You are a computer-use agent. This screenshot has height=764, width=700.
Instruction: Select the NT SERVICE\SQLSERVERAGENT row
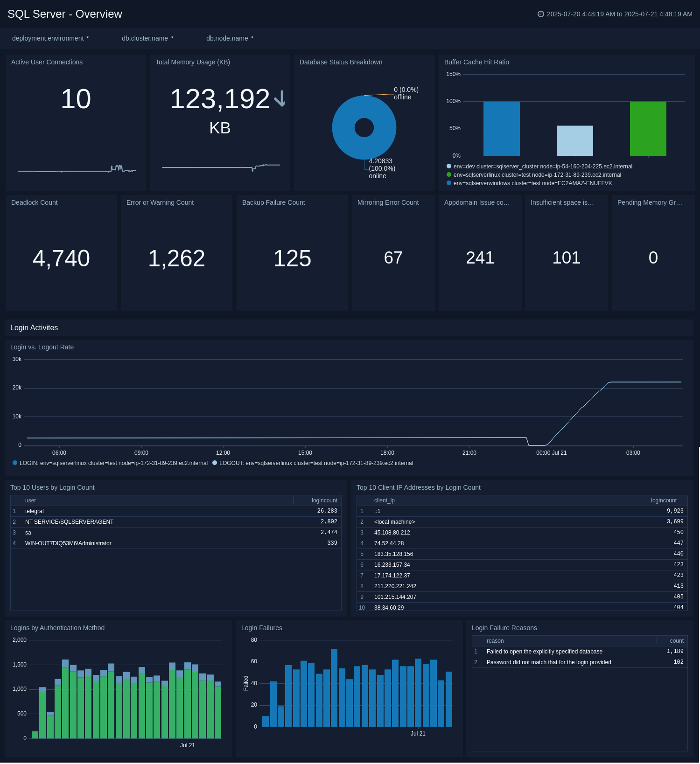(176, 522)
